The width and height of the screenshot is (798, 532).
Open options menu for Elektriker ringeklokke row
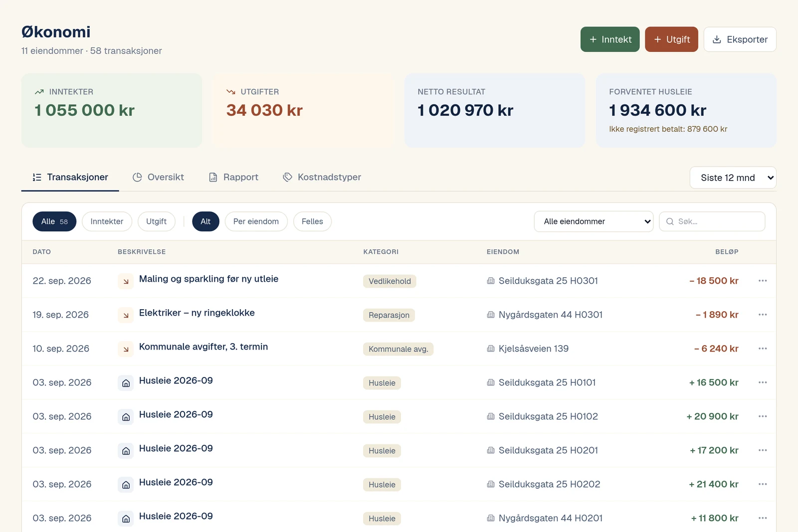pyautogui.click(x=762, y=315)
